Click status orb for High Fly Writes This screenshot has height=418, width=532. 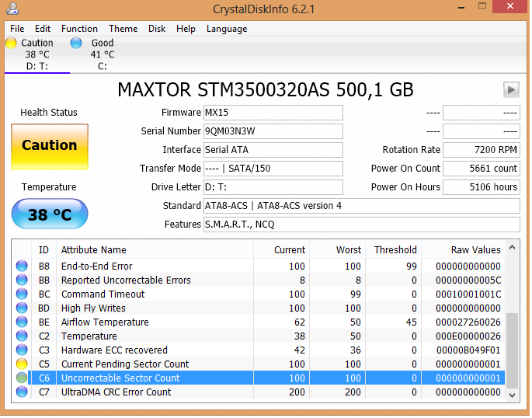(x=22, y=308)
